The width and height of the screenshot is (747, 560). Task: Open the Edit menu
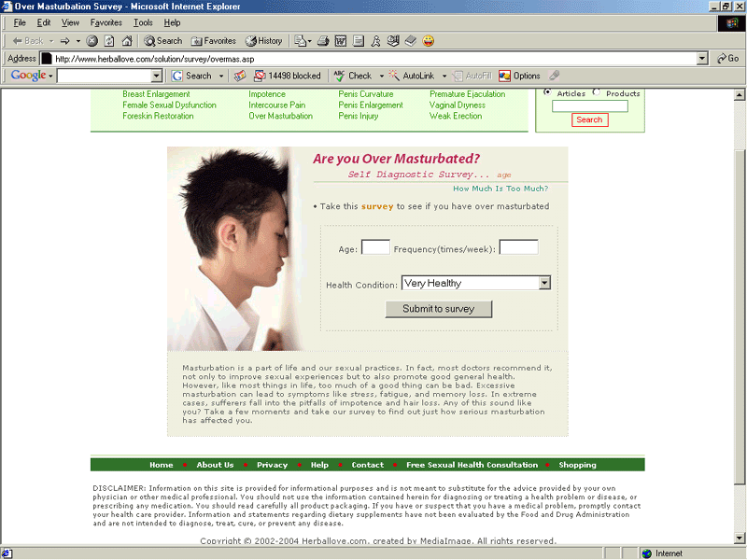pyautogui.click(x=44, y=22)
